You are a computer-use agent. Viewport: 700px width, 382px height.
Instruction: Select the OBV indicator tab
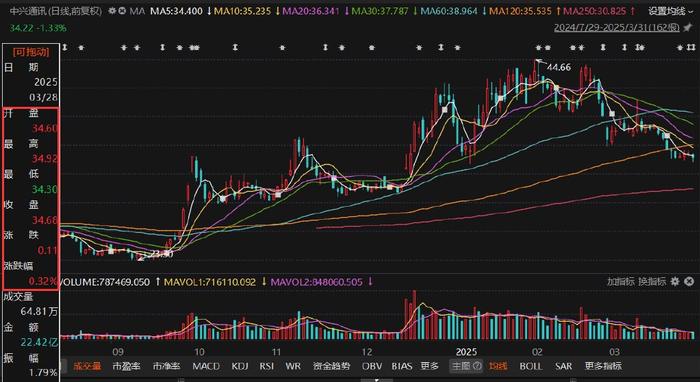[372, 366]
